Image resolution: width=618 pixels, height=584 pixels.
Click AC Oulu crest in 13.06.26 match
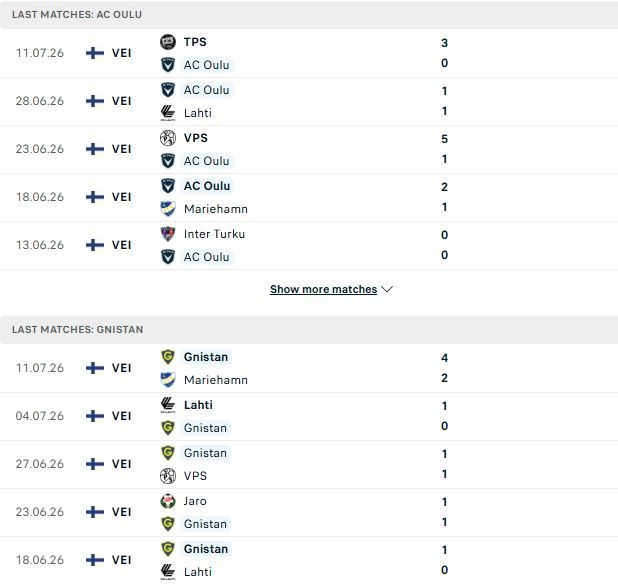pos(168,257)
